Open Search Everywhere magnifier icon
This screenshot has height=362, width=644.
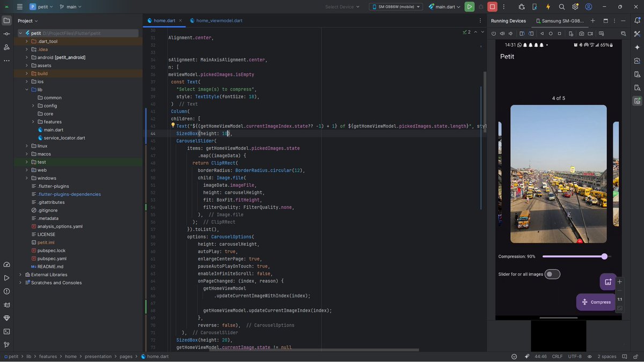coord(562,7)
